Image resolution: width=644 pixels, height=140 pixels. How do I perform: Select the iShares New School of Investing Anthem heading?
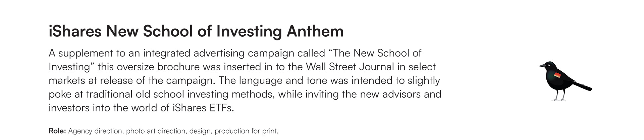click(x=196, y=32)
